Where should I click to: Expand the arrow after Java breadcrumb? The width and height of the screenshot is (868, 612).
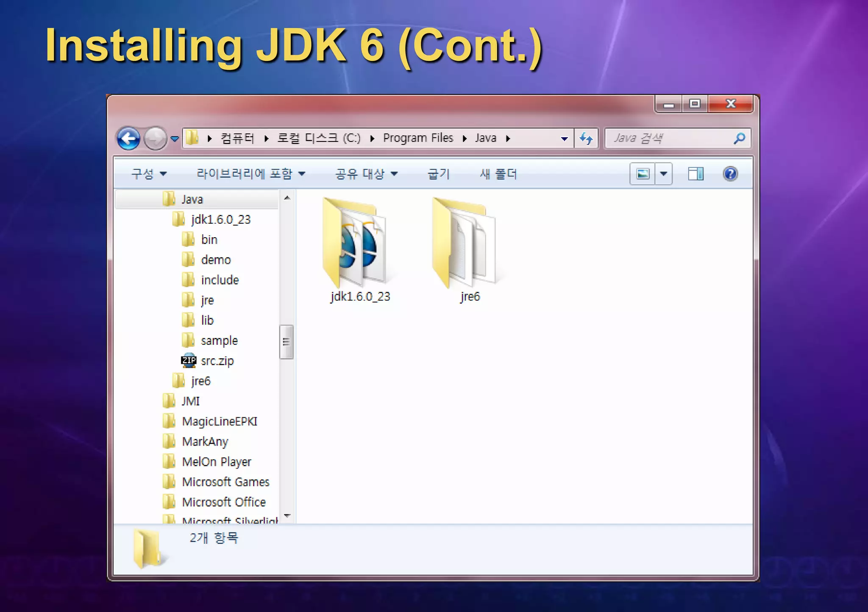(x=508, y=138)
